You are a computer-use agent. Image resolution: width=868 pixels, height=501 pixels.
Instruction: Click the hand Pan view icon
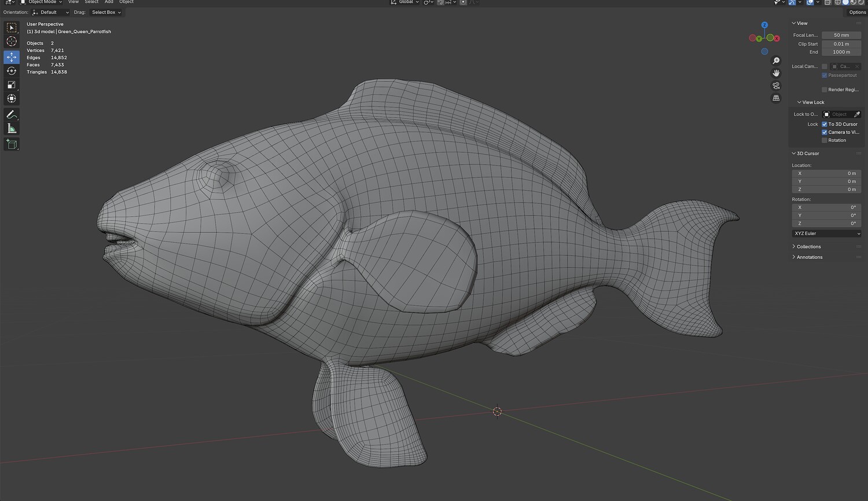tap(776, 73)
